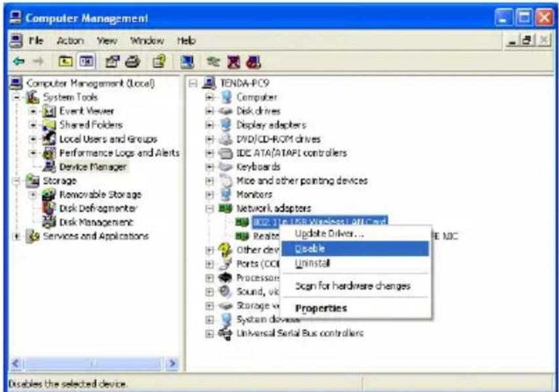Click the Performance Logs and Alerts icon
Viewport: 559px width, 392px height.
pos(49,153)
